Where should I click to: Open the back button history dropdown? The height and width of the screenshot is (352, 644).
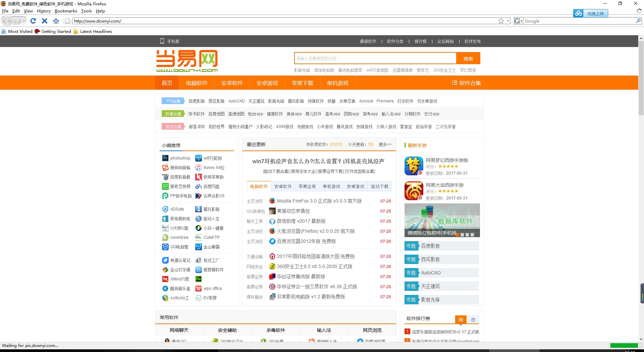[23, 21]
